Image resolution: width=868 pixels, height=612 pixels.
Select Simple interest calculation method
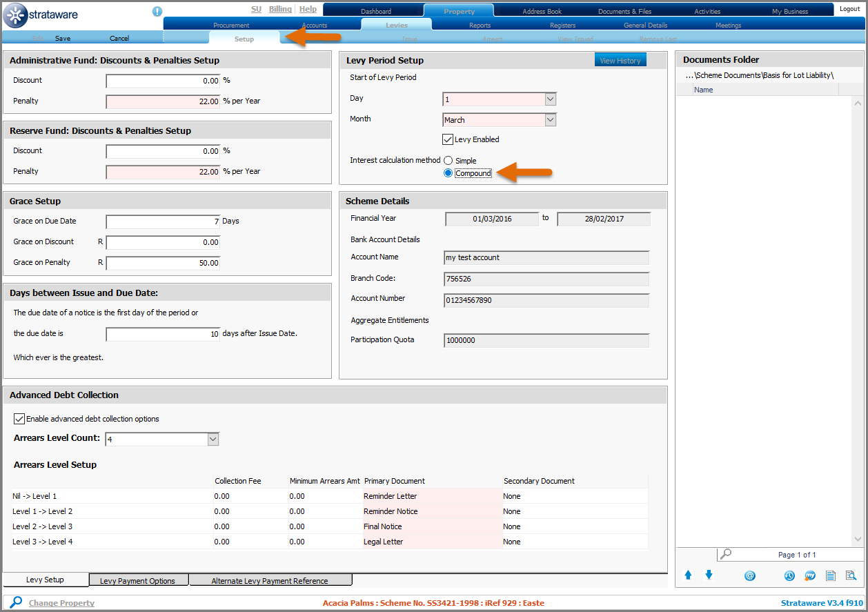[x=448, y=161]
